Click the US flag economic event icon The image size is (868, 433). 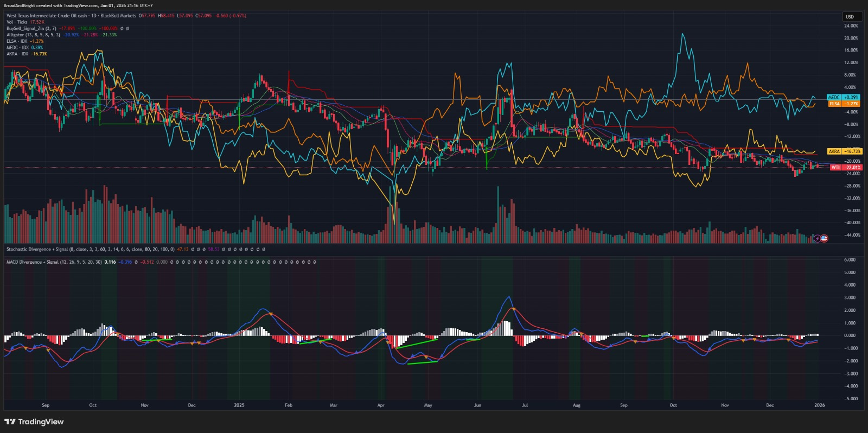click(x=824, y=238)
